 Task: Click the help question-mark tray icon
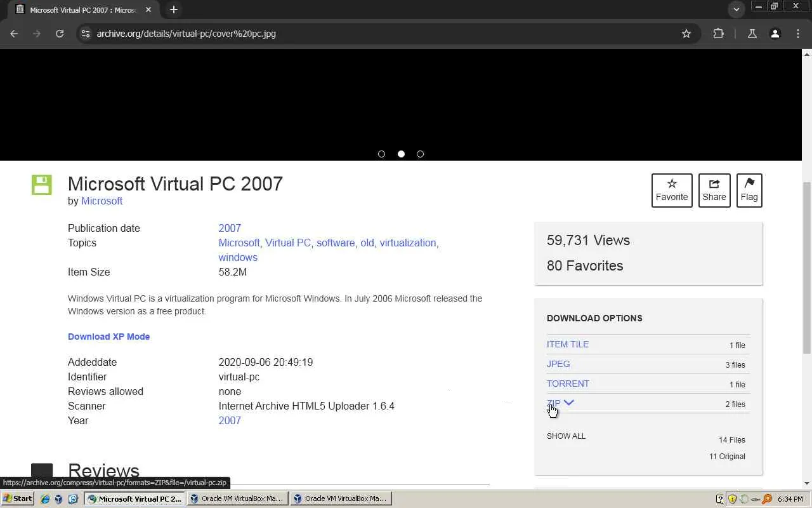[x=720, y=499]
